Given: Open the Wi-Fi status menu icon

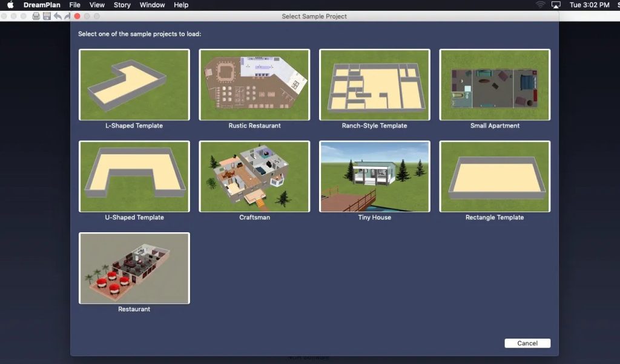Looking at the screenshot, I should 539,5.
